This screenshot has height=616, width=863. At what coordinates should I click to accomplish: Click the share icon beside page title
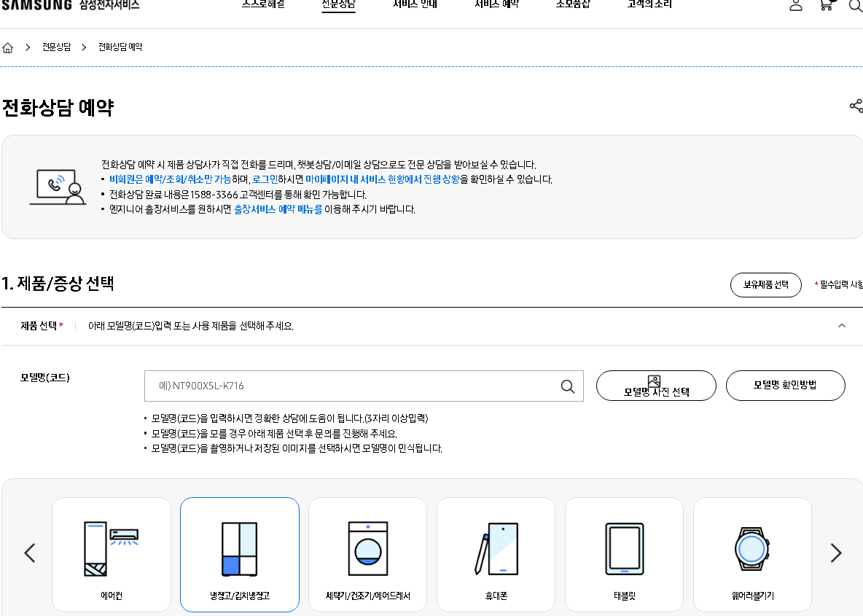click(x=856, y=106)
